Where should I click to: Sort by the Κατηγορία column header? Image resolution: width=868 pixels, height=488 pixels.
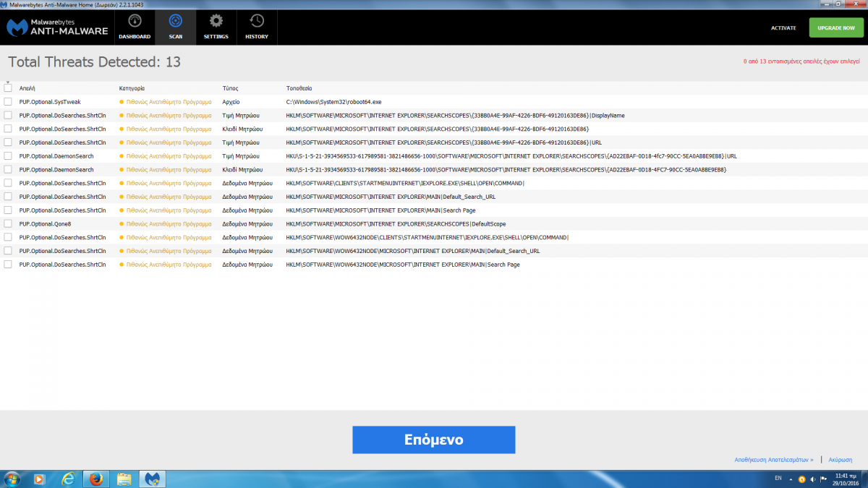click(132, 88)
